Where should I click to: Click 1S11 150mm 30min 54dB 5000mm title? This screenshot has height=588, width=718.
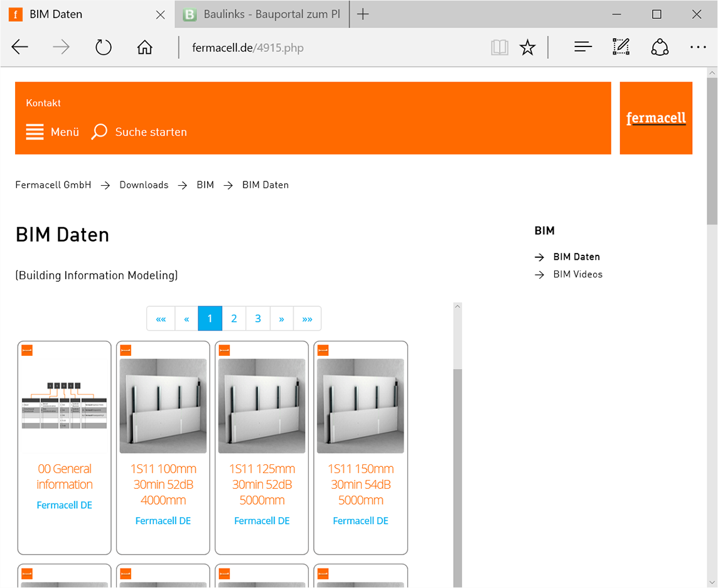point(360,484)
